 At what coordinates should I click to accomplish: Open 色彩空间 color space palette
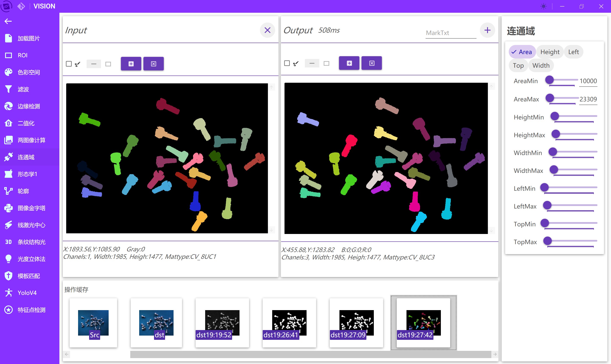(28, 72)
